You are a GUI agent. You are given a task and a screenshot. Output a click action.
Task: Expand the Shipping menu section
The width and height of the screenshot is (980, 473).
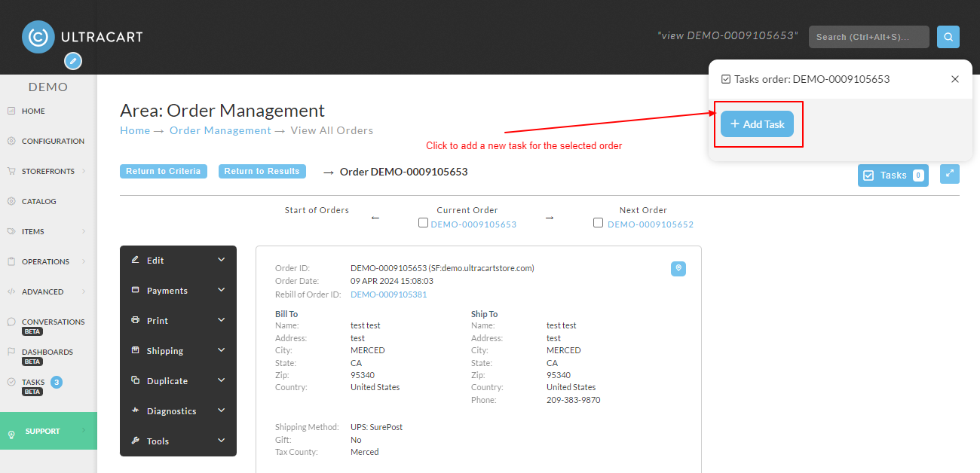(178, 351)
